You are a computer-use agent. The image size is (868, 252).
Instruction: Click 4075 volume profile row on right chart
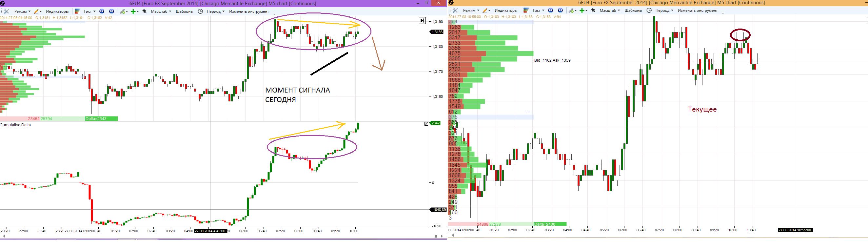[x=491, y=53]
